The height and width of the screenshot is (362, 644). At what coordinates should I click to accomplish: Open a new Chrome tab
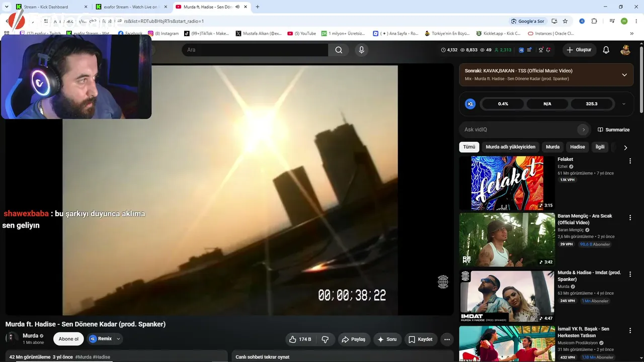click(258, 7)
